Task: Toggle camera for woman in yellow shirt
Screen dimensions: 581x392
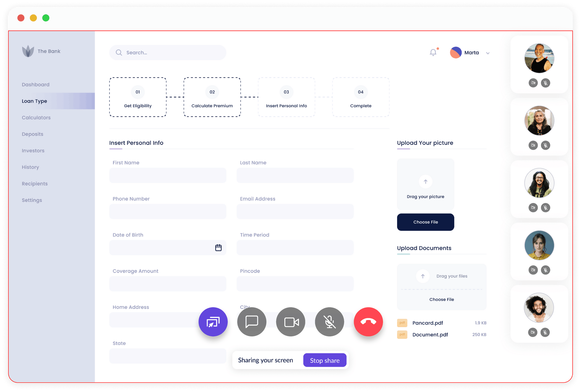Action: tap(533, 270)
